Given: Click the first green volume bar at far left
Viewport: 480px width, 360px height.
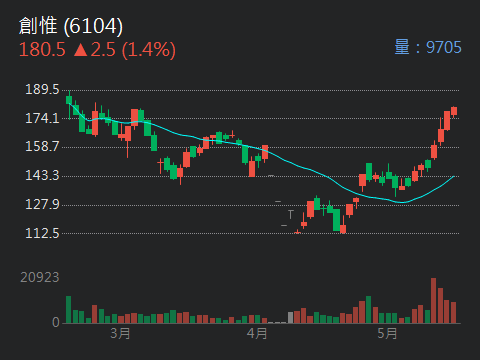Looking at the screenshot, I should (68, 310).
